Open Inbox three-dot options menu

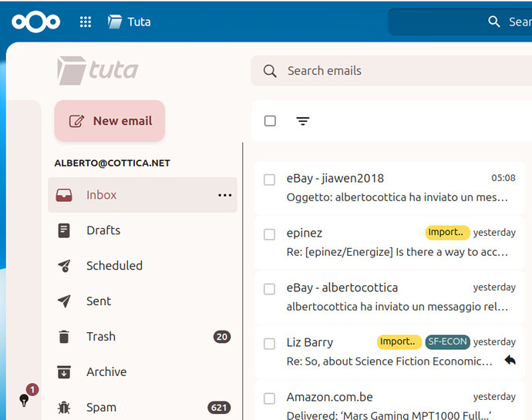point(225,195)
